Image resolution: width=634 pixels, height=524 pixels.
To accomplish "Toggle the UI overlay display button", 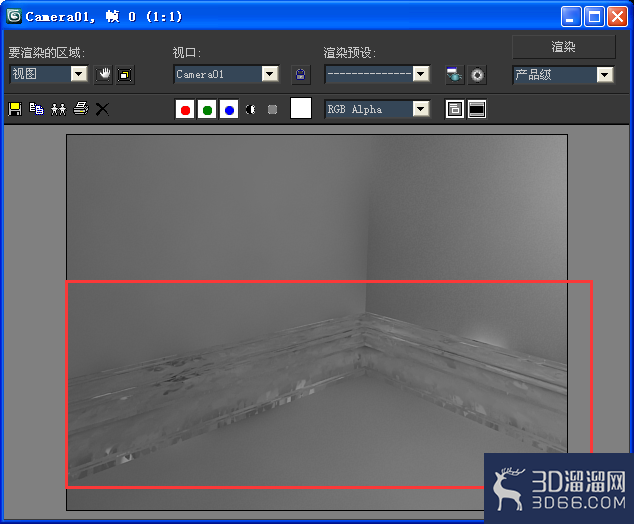I will click(455, 109).
